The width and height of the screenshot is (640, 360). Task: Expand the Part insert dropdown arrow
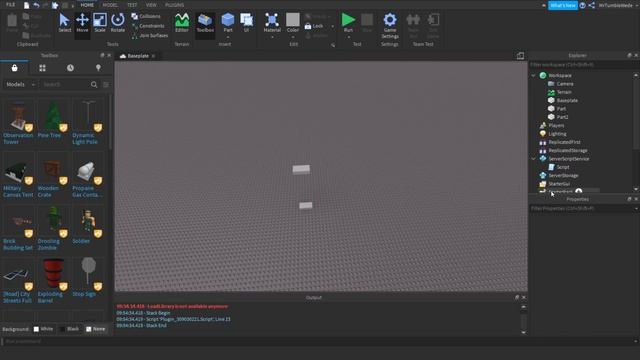[x=228, y=37]
